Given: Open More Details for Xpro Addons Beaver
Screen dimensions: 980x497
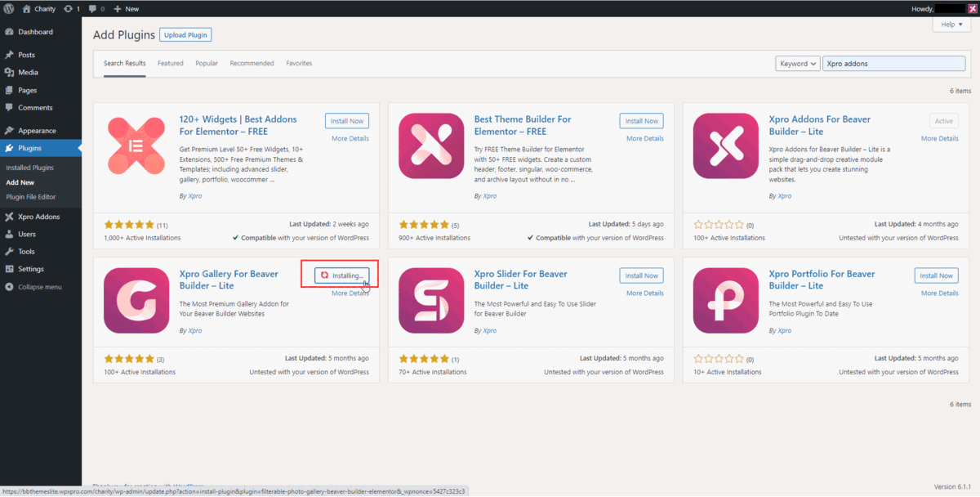Looking at the screenshot, I should pos(940,139).
